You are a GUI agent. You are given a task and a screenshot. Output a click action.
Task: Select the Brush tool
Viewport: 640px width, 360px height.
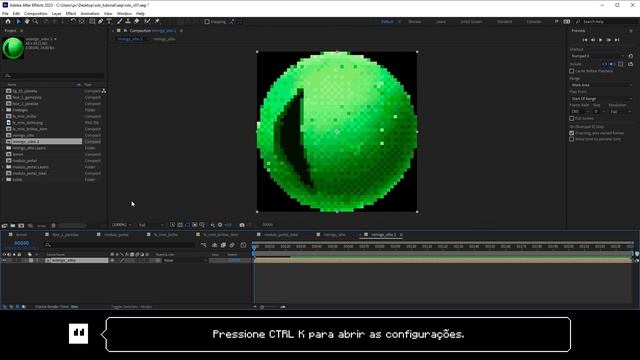(x=120, y=21)
